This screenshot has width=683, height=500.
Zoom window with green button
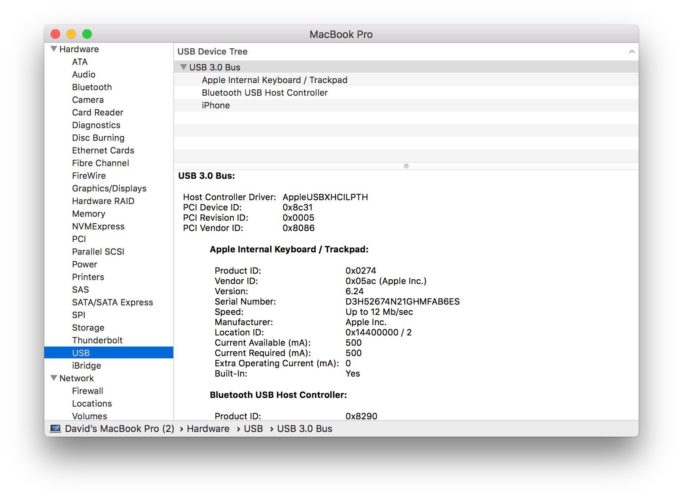87,34
